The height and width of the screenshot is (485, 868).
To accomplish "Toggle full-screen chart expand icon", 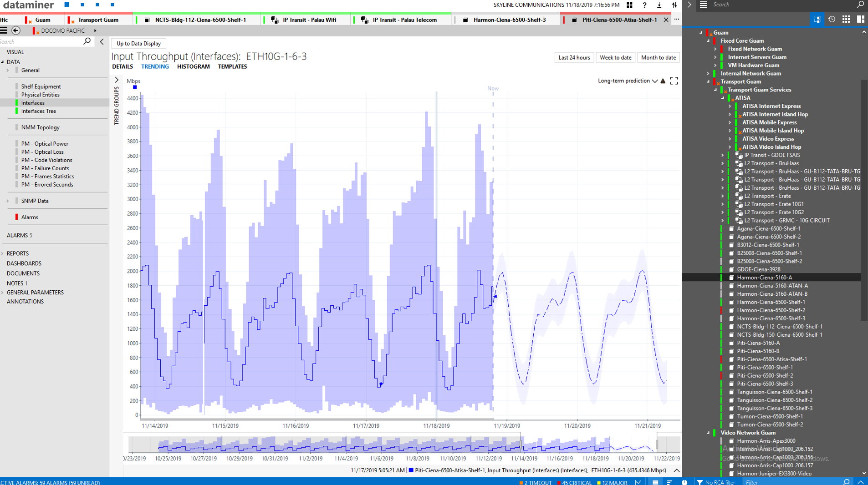I will click(674, 81).
